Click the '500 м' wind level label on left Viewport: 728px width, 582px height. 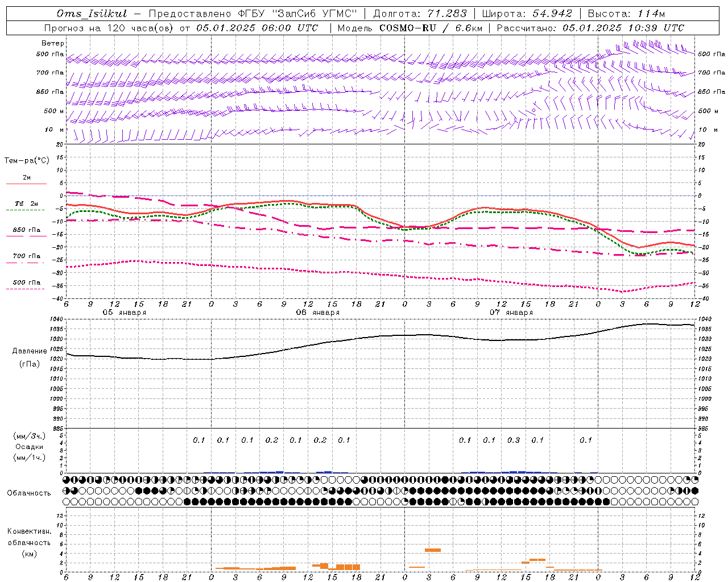55,111
